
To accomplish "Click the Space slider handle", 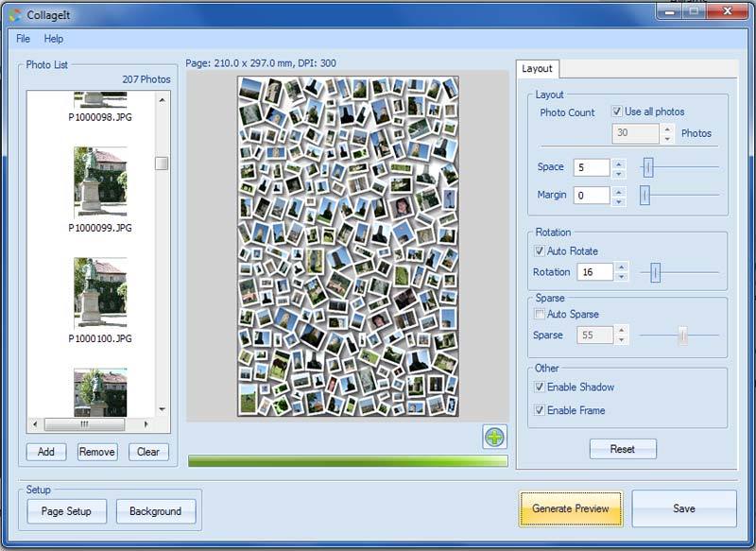I will click(648, 168).
